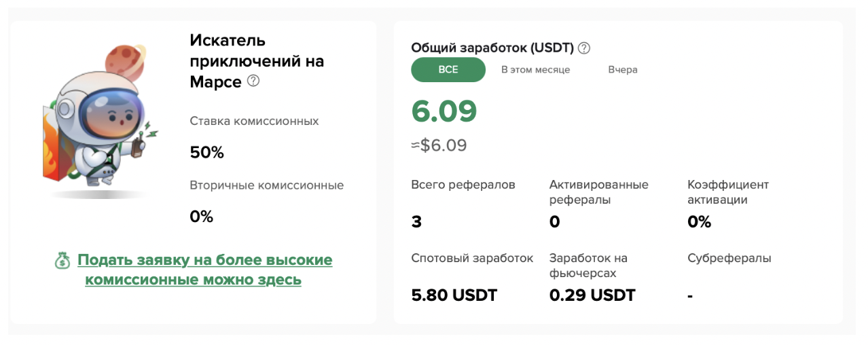
Task: Click the total earnings value 6.09
Action: click(x=444, y=111)
